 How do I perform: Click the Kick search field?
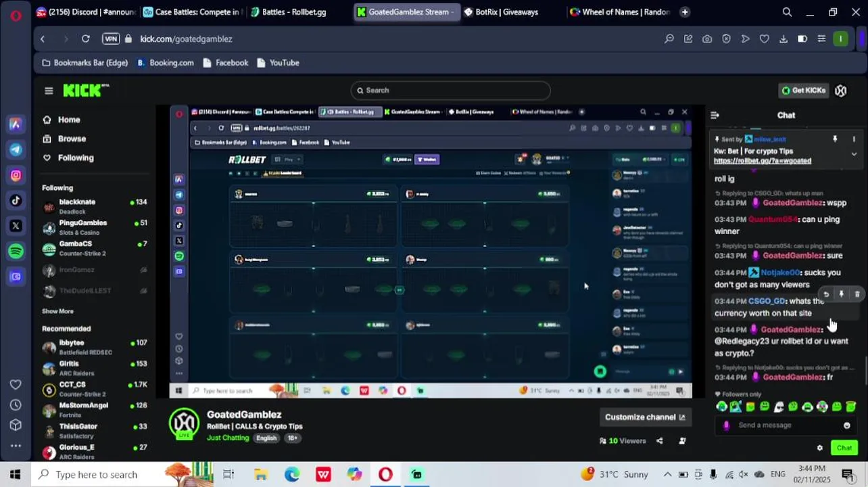pos(450,91)
